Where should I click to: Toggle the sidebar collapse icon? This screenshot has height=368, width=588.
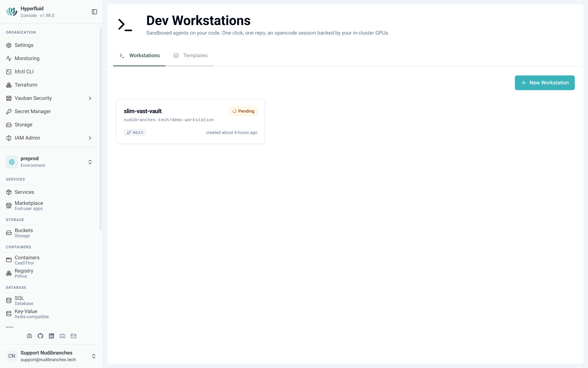(94, 12)
